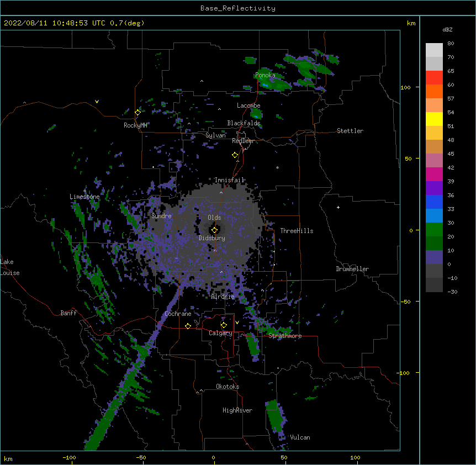
Task: Click the Banff label
Action: (x=68, y=313)
